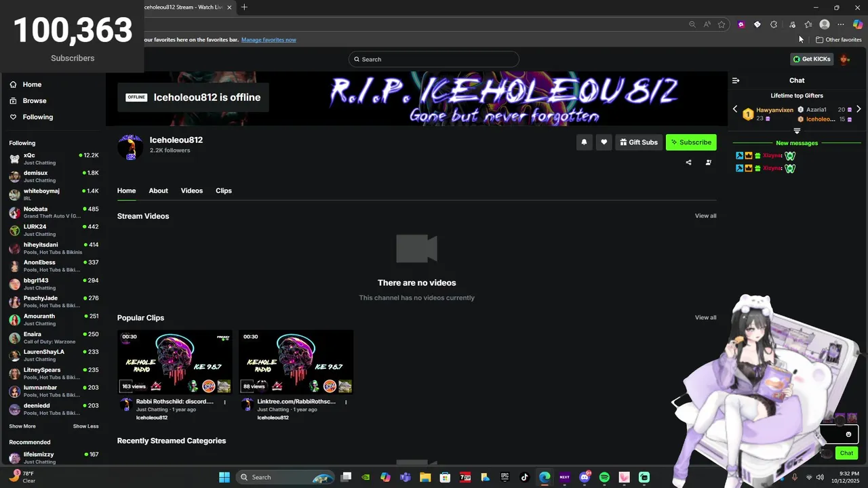Viewport: 868px width, 488px height.
Task: Click the report-user icon beside the share icon
Action: 709,163
